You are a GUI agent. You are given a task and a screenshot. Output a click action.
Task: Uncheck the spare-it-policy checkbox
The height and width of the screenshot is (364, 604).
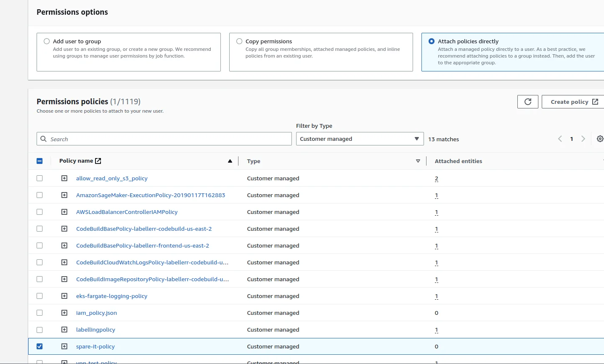(x=40, y=346)
